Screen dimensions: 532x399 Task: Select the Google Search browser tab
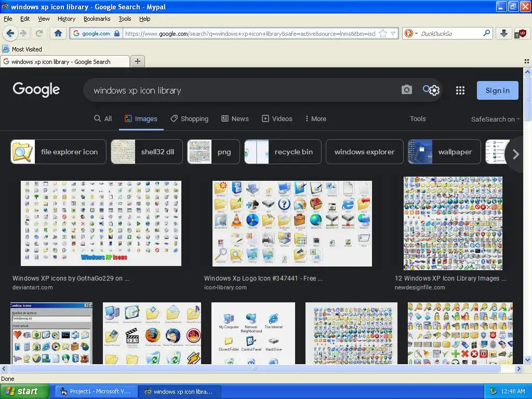tap(65, 61)
